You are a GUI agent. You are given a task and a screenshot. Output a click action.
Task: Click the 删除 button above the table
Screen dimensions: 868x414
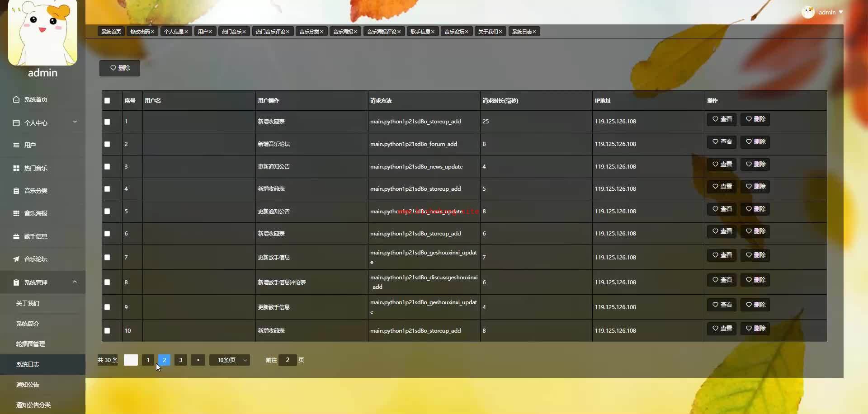pyautogui.click(x=120, y=68)
